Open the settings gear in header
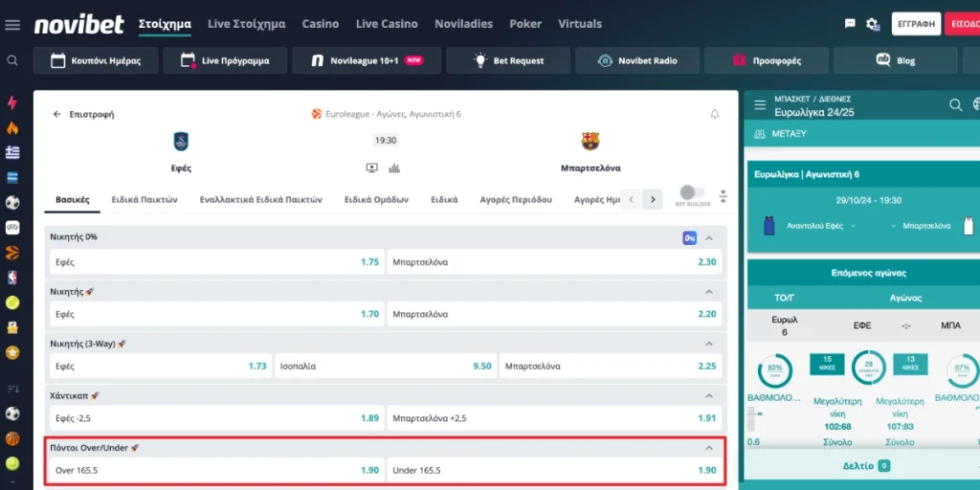The image size is (980, 490). coord(873,24)
